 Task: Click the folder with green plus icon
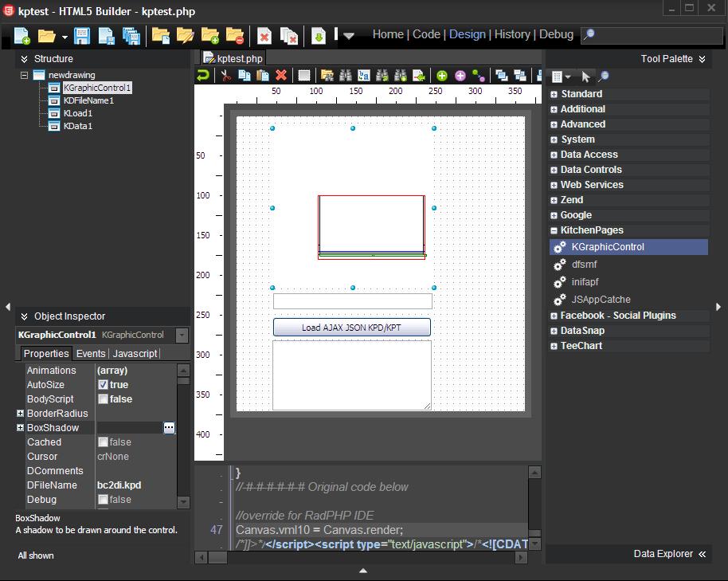209,36
